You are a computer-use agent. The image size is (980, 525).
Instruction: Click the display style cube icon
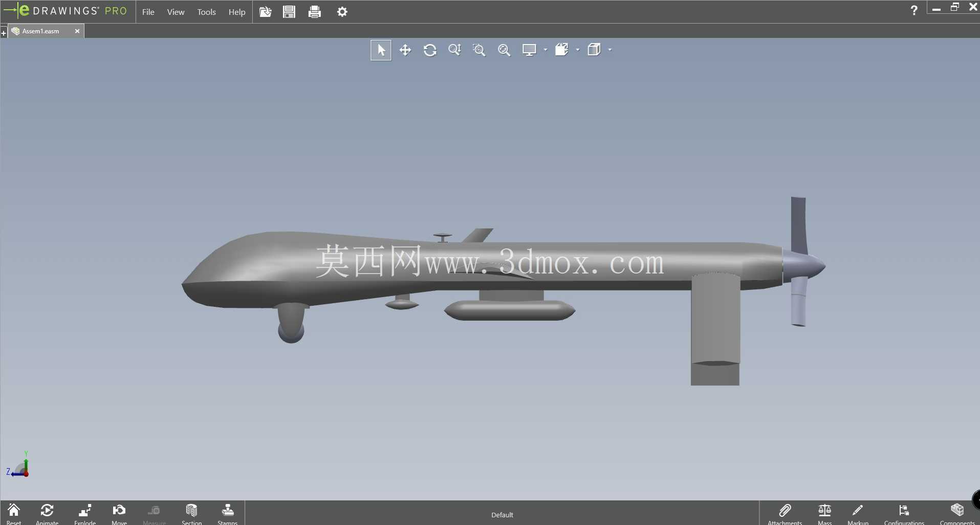pyautogui.click(x=594, y=50)
